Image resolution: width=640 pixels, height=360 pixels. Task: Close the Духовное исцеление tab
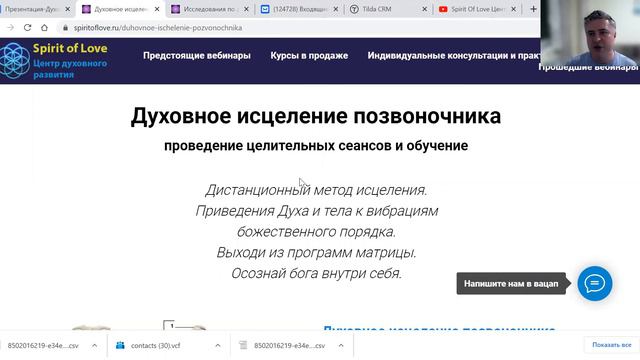pos(157,9)
